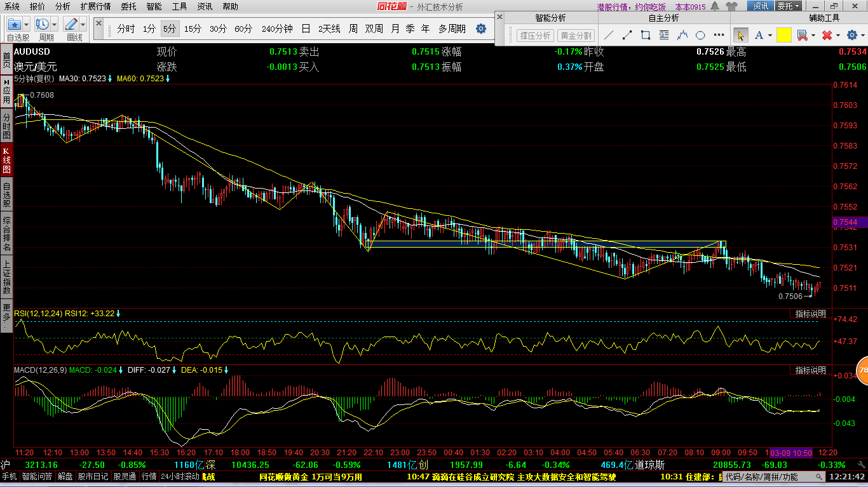Open 股市日记 in bottom bar

(93, 476)
